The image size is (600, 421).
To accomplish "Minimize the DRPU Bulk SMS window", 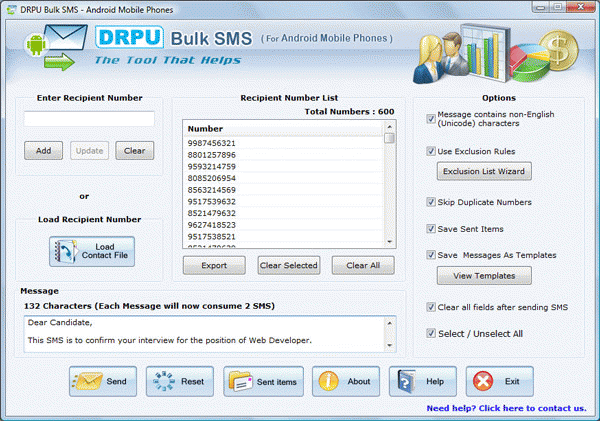I will click(541, 7).
